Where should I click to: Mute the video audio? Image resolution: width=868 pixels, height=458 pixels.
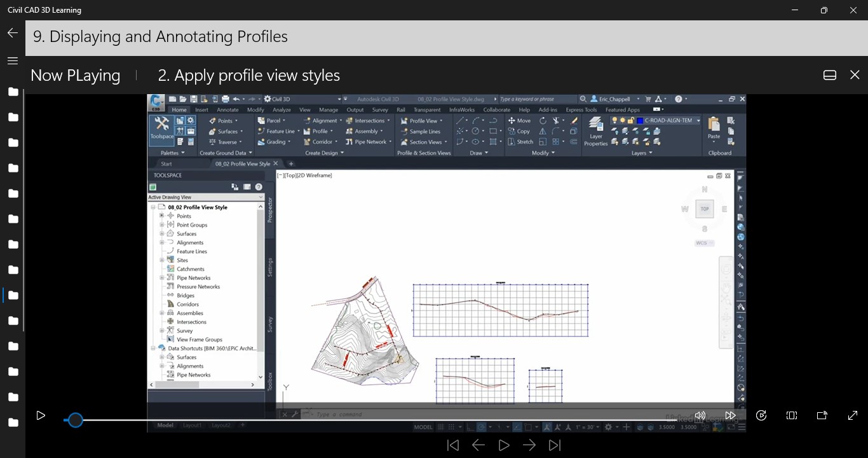point(700,415)
